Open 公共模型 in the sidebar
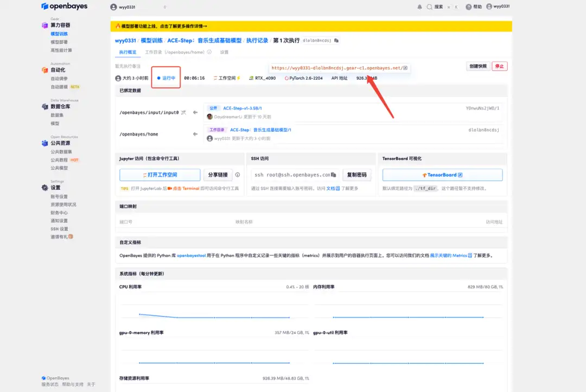The height and width of the screenshot is (392, 586). pyautogui.click(x=59, y=168)
